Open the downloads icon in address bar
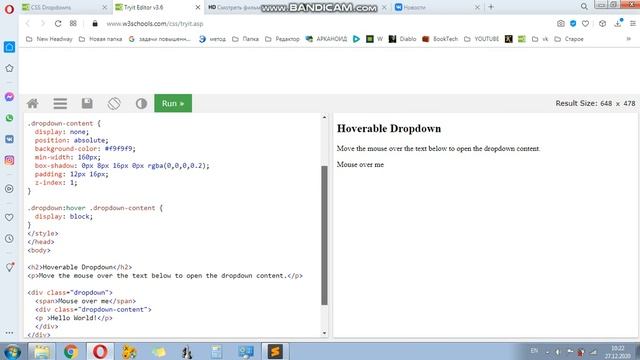The height and width of the screenshot is (360, 640). point(618,23)
